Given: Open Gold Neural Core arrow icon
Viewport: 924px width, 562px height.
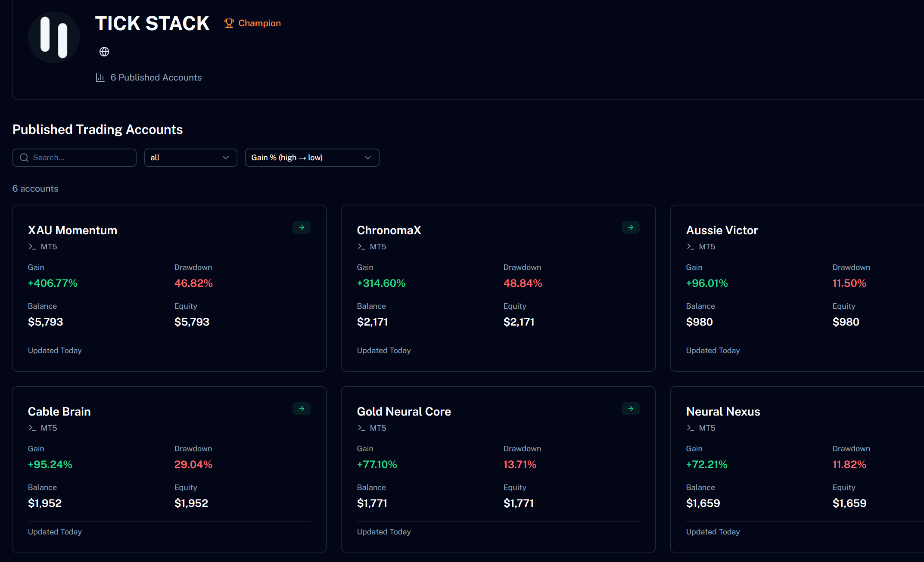Looking at the screenshot, I should click(631, 409).
